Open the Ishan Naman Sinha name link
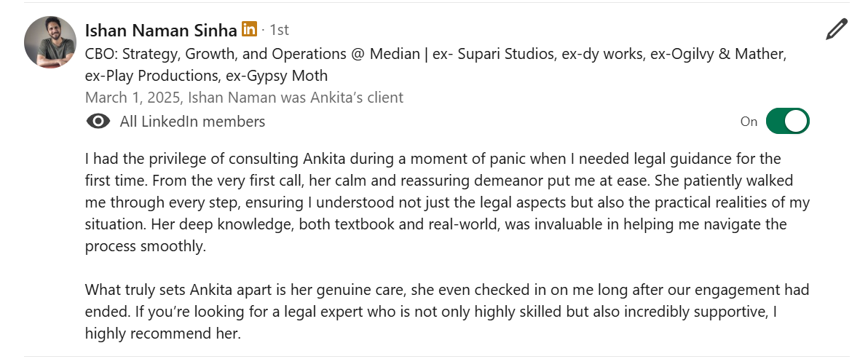868x359 pixels. click(161, 30)
